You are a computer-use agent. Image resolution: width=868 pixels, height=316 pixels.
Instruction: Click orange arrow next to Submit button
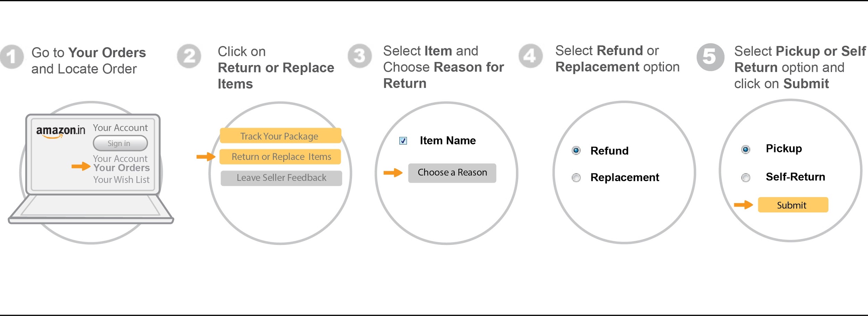743,205
